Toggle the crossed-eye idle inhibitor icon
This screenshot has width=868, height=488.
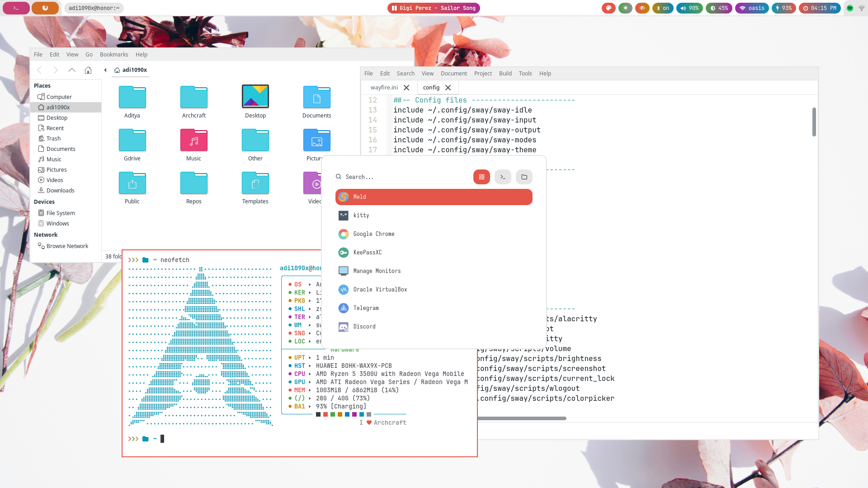tap(642, 8)
